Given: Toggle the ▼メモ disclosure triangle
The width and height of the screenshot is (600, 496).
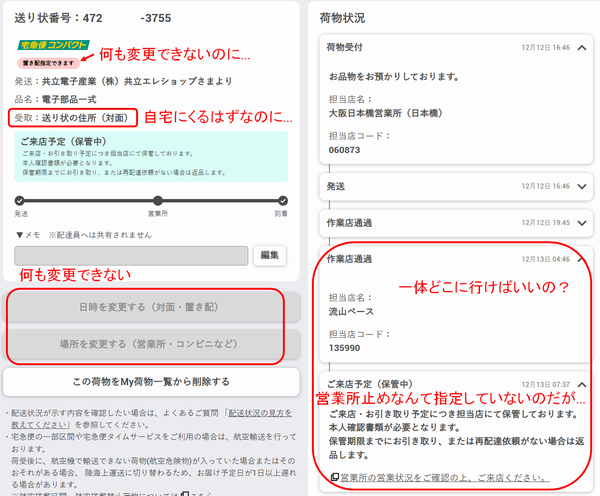Looking at the screenshot, I should [x=20, y=234].
